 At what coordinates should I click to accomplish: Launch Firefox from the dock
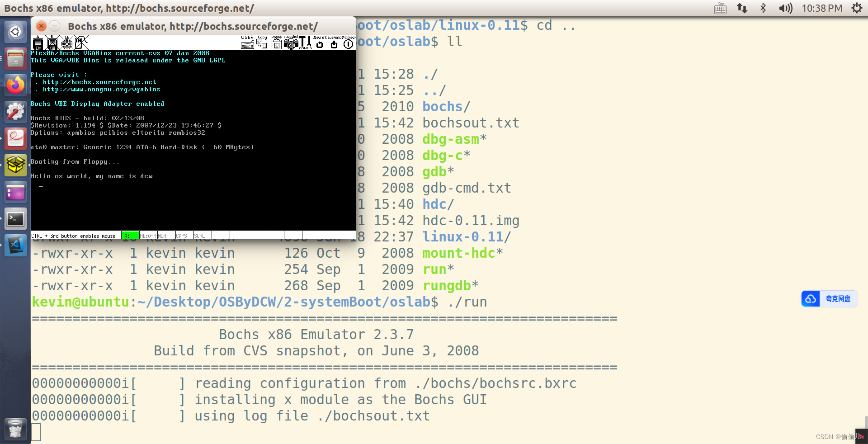(15, 85)
